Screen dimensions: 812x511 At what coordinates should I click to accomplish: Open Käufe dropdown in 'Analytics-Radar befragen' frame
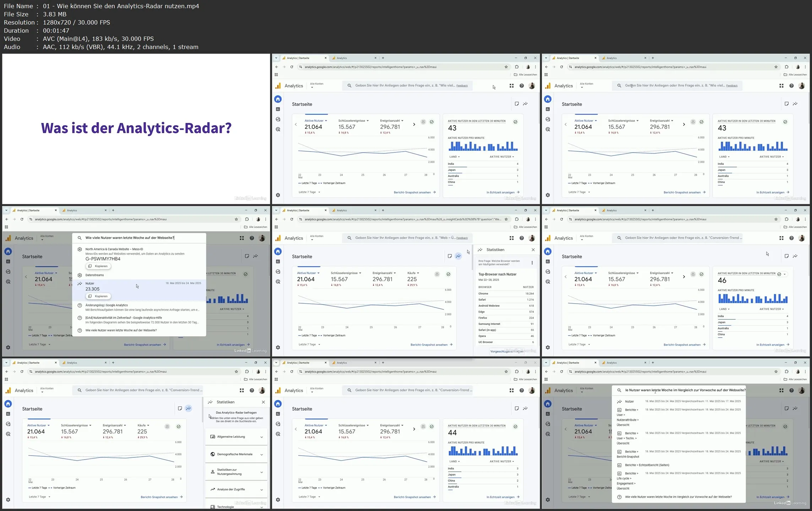point(143,425)
